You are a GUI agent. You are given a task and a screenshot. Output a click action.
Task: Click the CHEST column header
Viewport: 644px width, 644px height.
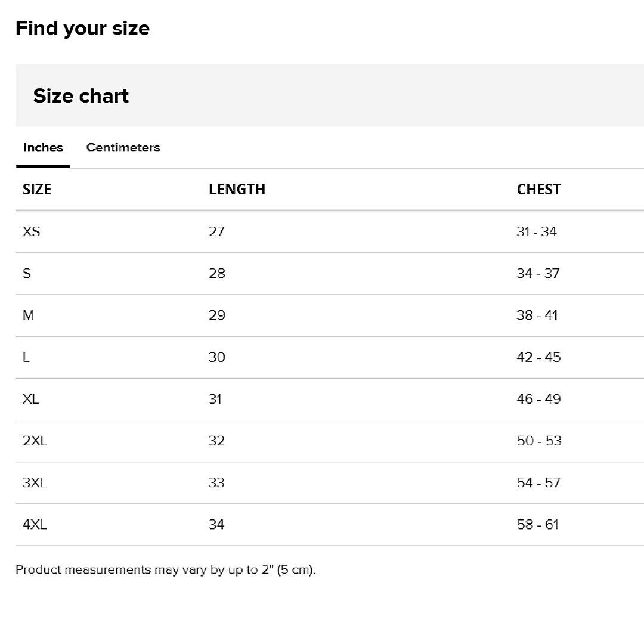tap(538, 190)
